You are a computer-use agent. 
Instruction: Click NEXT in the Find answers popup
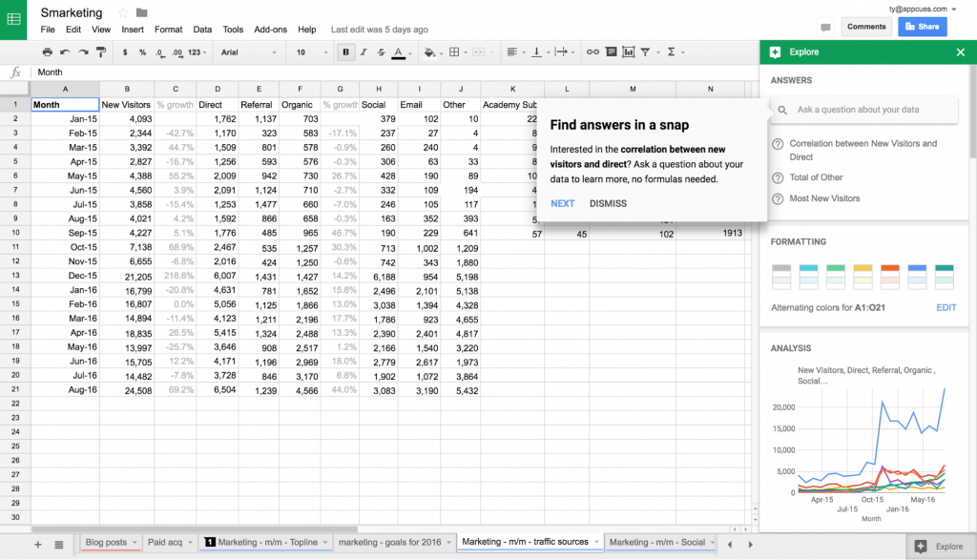(x=562, y=203)
